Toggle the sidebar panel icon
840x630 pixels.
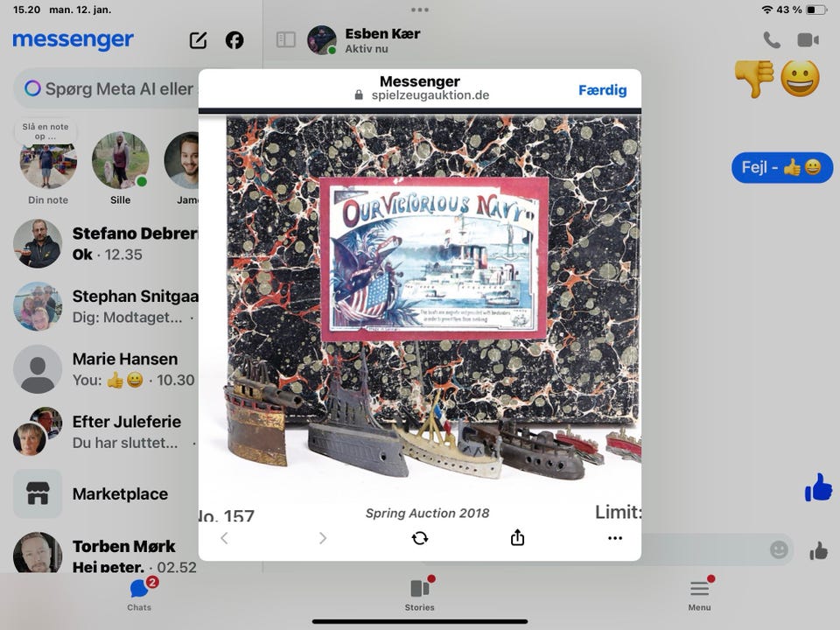[285, 39]
